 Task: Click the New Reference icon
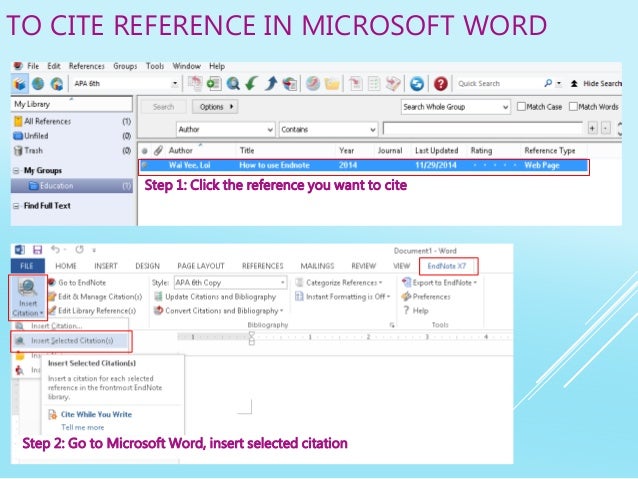[x=214, y=83]
